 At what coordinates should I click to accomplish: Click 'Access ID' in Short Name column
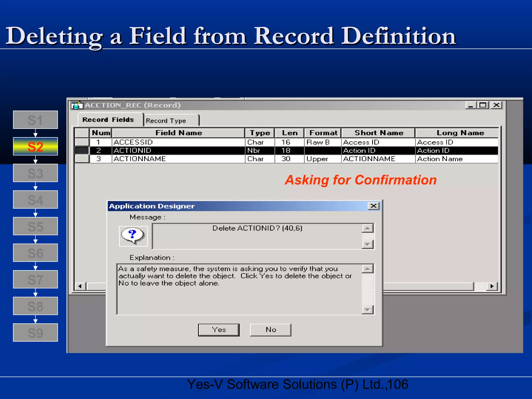pyautogui.click(x=379, y=142)
